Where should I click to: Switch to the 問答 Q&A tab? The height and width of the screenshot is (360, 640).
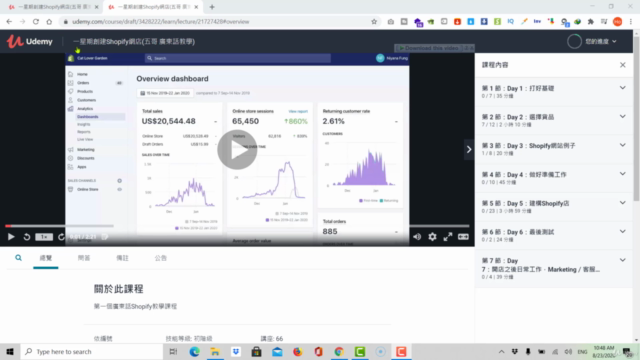84,258
